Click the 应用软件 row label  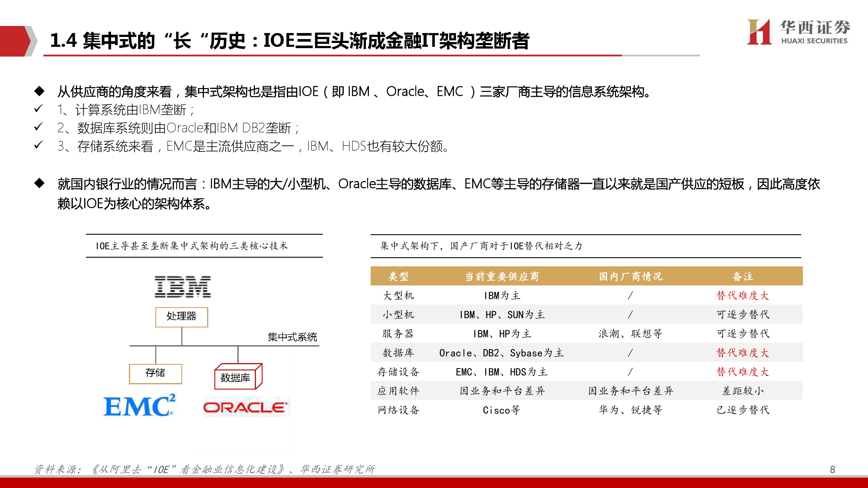[398, 391]
